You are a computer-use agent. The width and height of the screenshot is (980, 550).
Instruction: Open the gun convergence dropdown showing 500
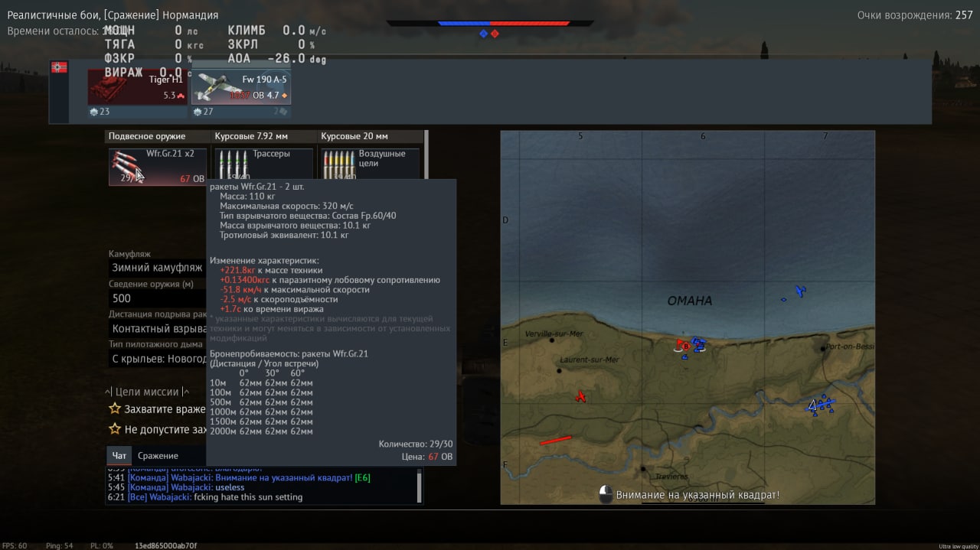pyautogui.click(x=158, y=298)
